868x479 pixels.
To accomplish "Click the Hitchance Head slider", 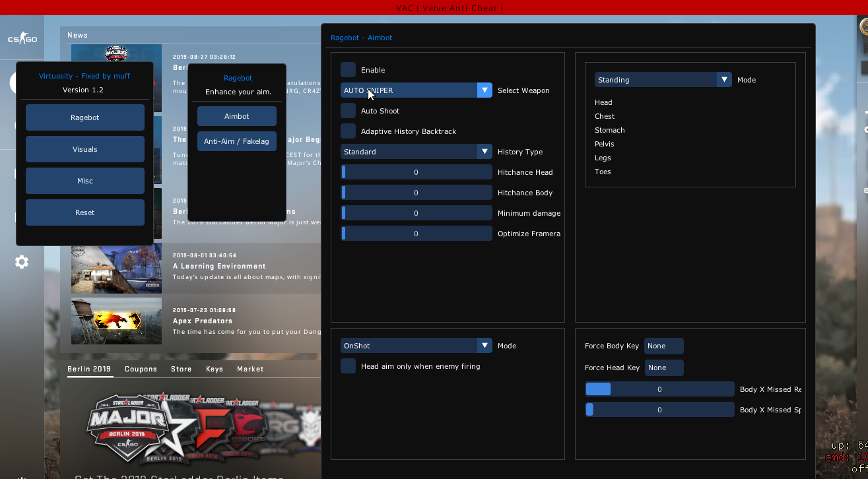I will (416, 172).
